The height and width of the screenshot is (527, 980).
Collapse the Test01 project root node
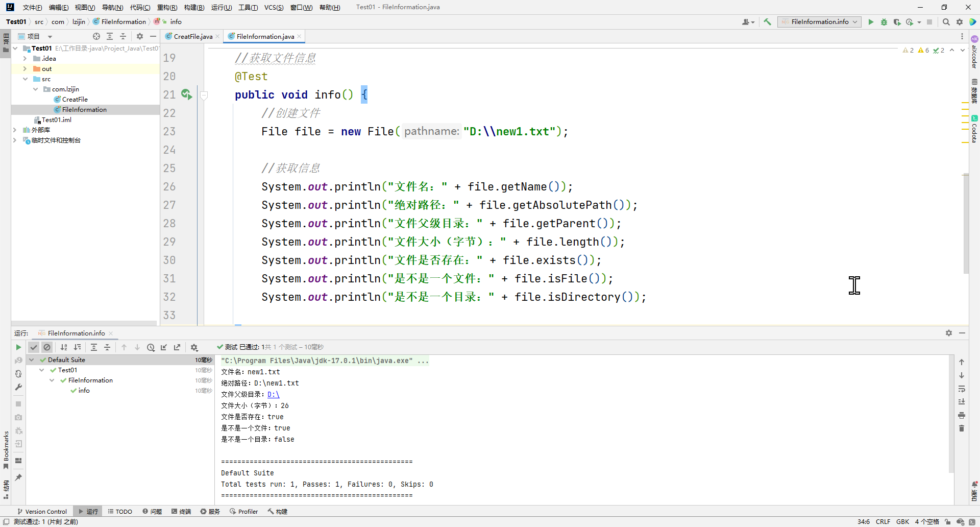click(15, 49)
